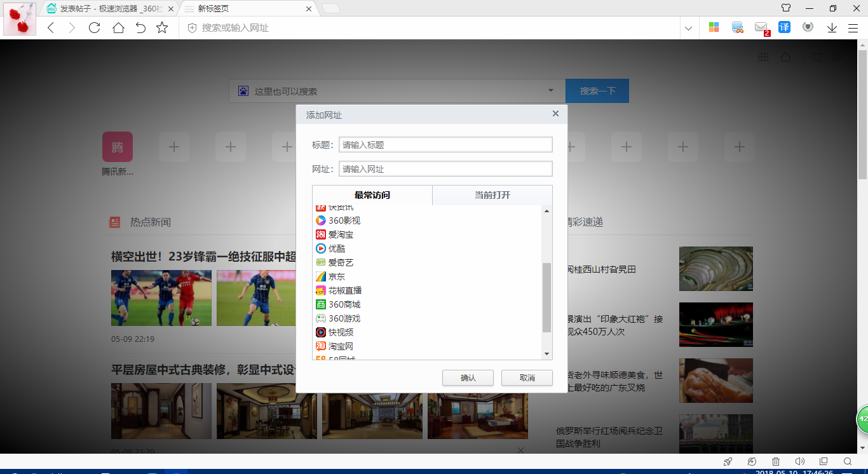Toggle the speaker mute icon in status bar
Image resolution: width=868 pixels, height=474 pixels.
(800, 461)
